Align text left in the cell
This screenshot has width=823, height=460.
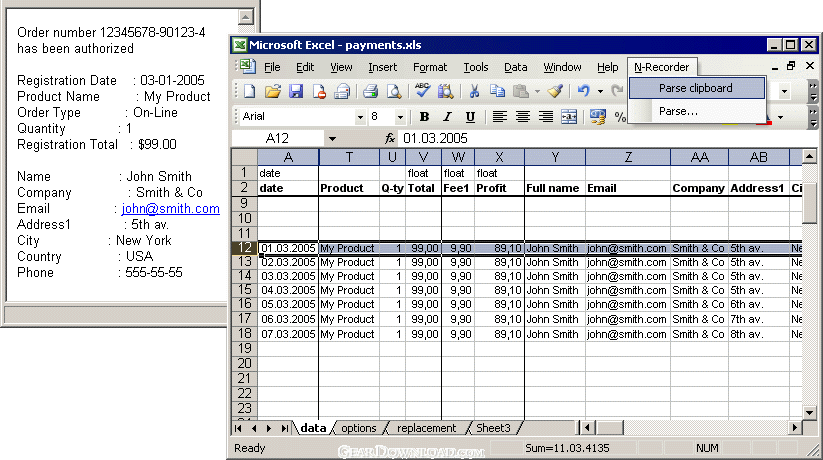click(x=500, y=117)
